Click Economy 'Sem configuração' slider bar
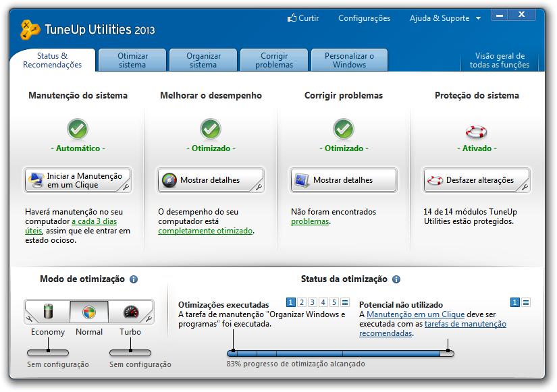This screenshot has width=557, height=392. [48, 353]
